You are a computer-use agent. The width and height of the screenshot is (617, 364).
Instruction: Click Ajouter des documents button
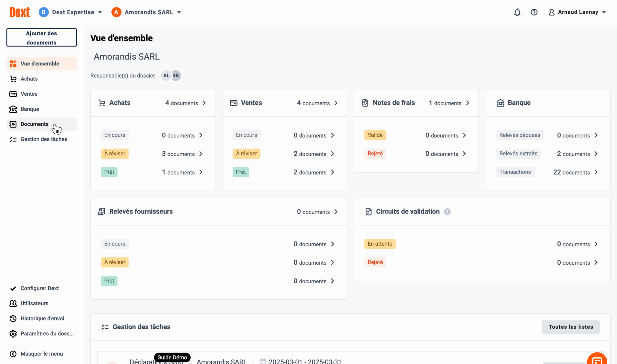[41, 38]
